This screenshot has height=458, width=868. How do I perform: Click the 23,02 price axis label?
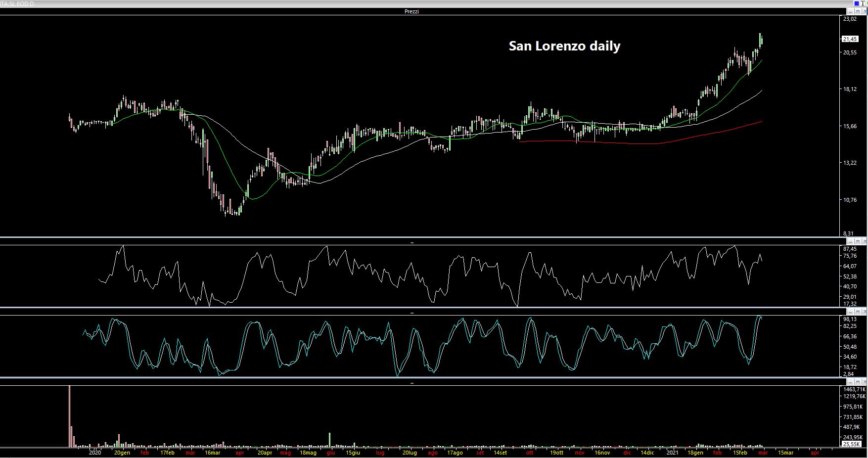tap(850, 19)
